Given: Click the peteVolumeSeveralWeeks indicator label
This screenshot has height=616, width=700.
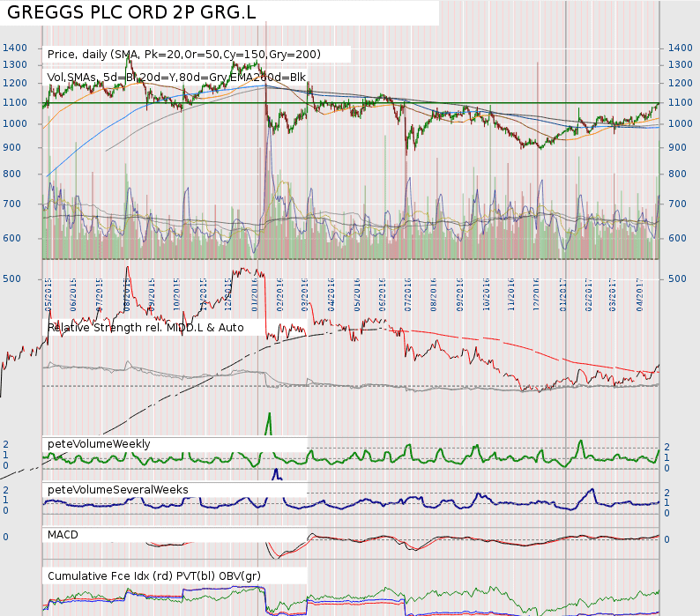Looking at the screenshot, I should click(118, 490).
